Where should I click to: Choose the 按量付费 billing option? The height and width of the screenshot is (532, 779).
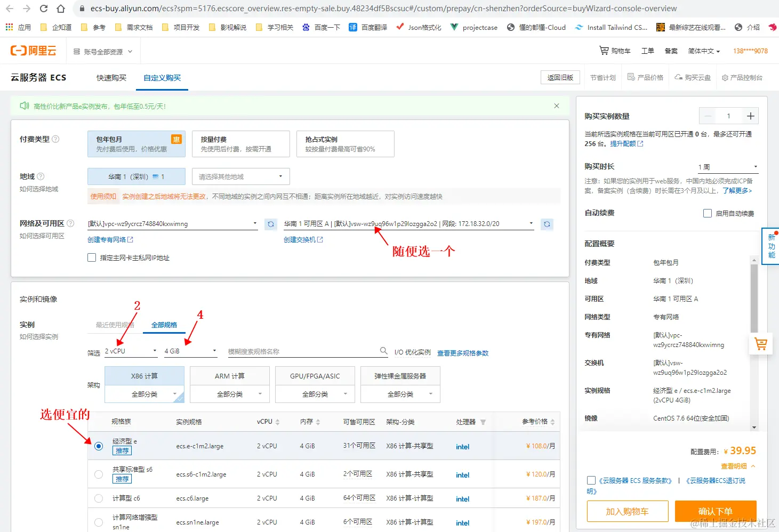point(241,144)
